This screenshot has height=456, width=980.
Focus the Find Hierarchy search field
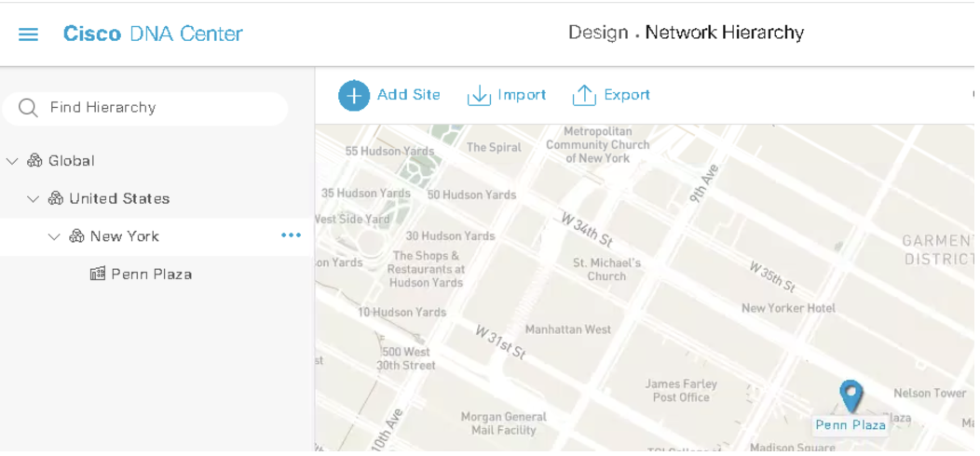click(158, 108)
